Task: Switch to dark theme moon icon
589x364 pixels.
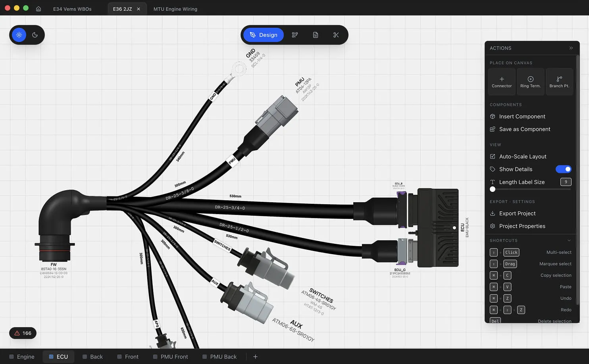Action: (x=35, y=35)
